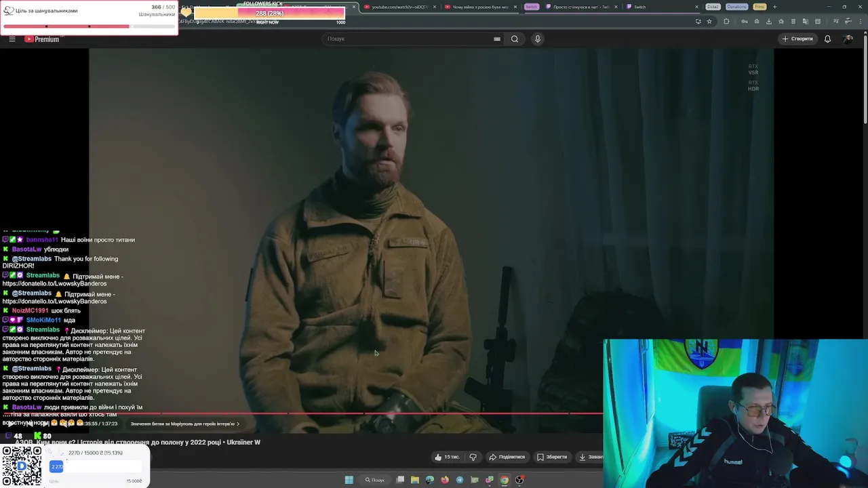Click the Створити create button
This screenshot has height=488, width=868.
point(797,39)
